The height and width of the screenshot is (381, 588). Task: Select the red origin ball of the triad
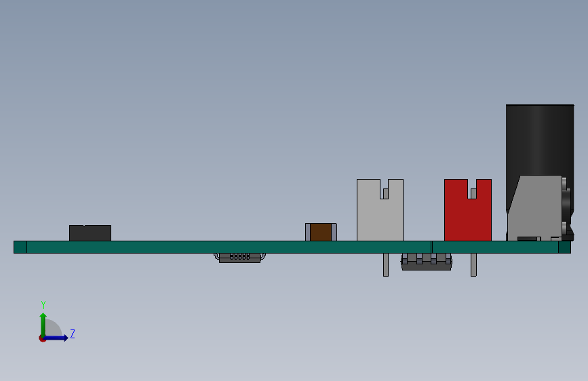point(42,338)
